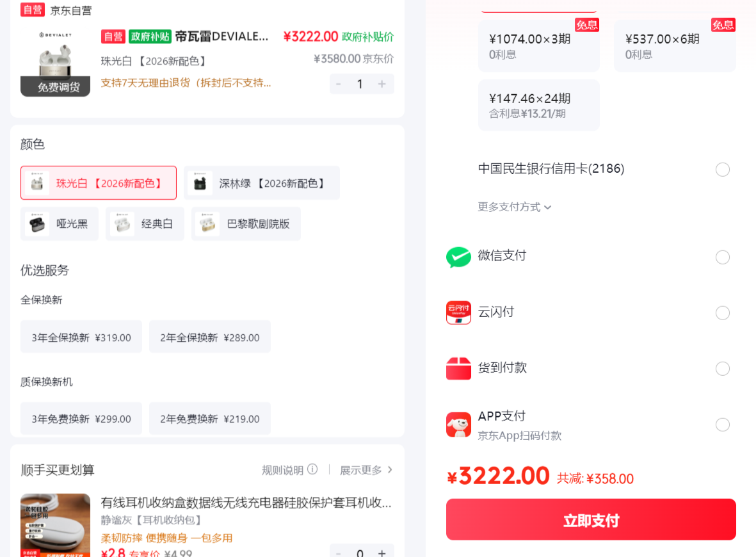Open the Devialet earbuds product thumbnail
This screenshot has width=756, height=557.
(55, 62)
